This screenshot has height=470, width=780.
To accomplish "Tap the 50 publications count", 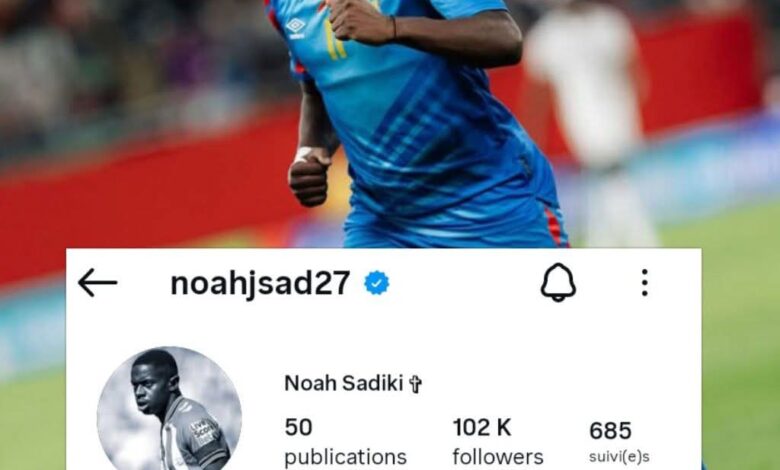I will (x=298, y=427).
